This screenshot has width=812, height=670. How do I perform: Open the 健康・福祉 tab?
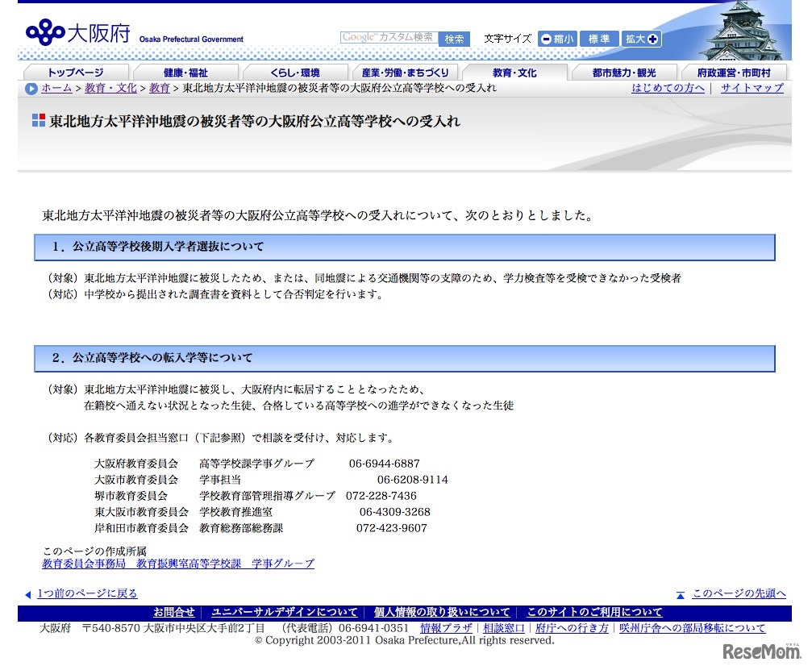coord(186,73)
